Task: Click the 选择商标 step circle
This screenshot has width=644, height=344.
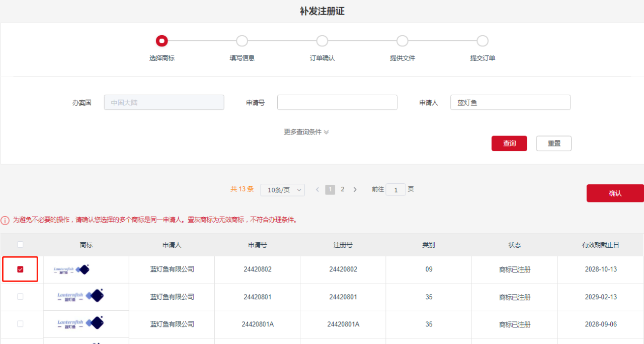Action: tap(162, 41)
